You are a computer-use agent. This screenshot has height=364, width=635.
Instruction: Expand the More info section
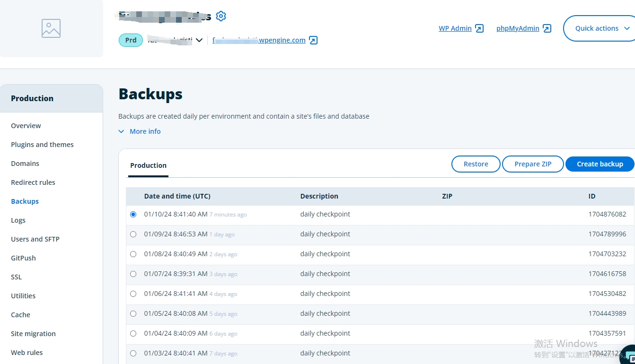click(140, 131)
